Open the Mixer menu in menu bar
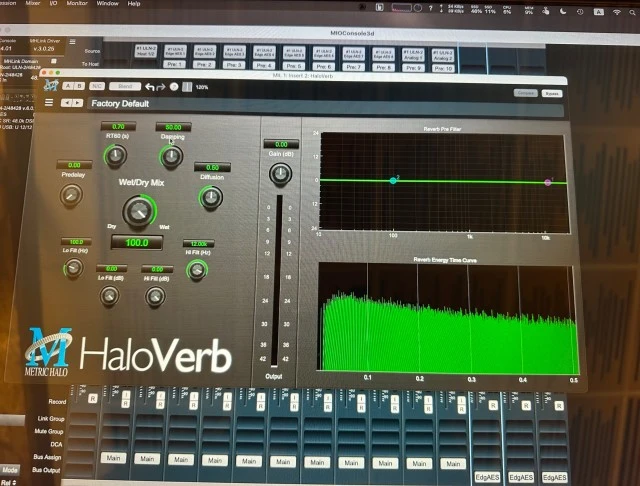The width and height of the screenshot is (640, 486). [33, 3]
